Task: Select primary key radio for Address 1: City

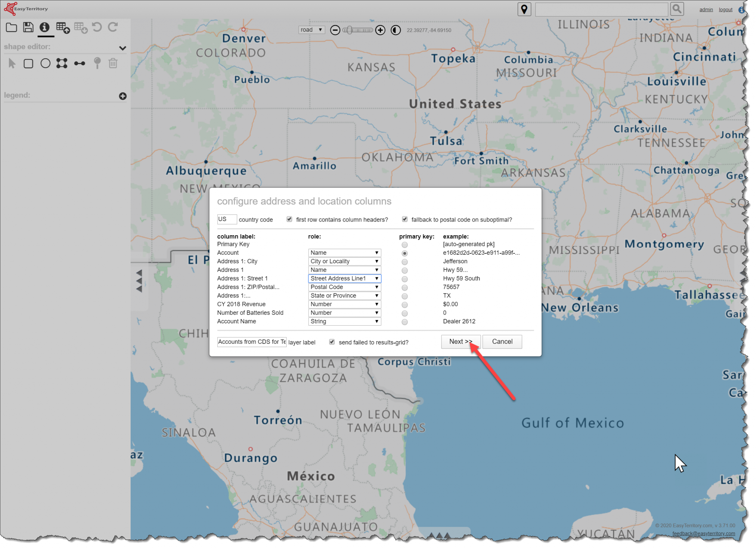Action: 405,262
